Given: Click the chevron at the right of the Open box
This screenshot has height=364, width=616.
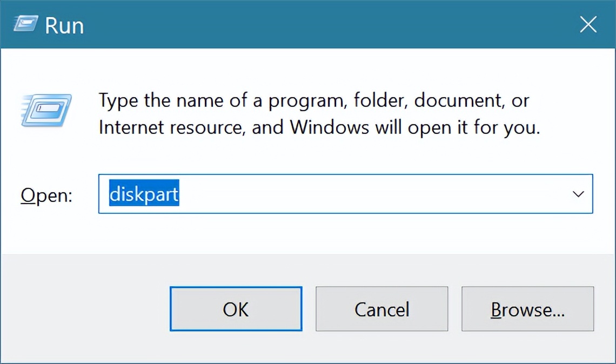Looking at the screenshot, I should 578,194.
